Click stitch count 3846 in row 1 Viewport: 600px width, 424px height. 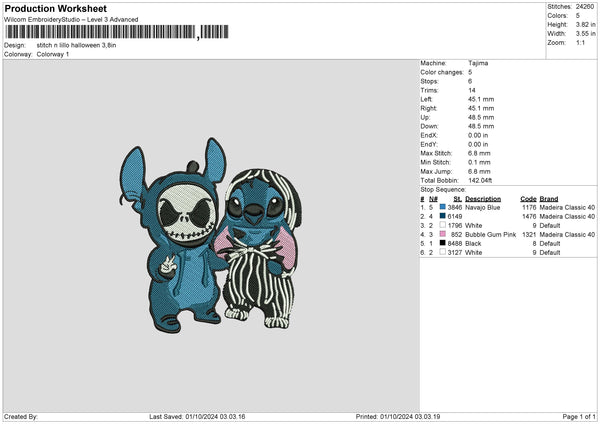coord(455,207)
